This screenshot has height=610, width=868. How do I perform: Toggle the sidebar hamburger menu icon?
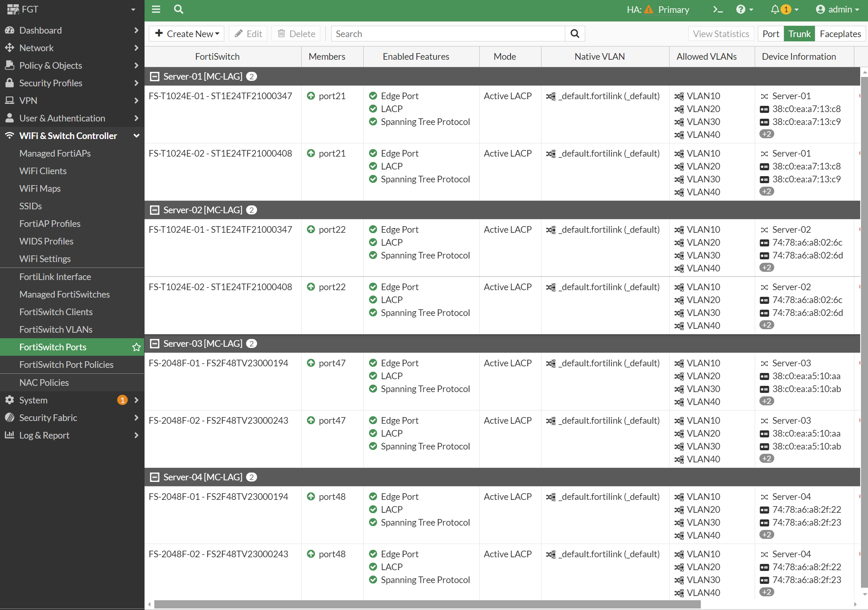coord(156,9)
